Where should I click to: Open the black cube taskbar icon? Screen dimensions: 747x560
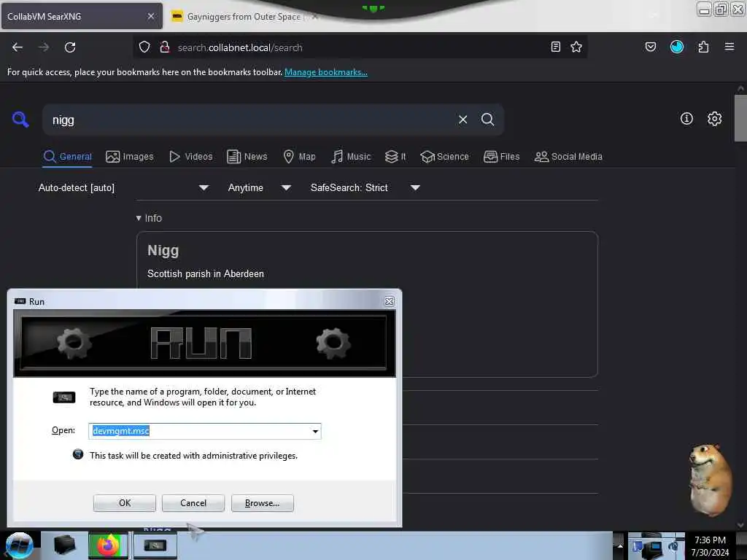pyautogui.click(x=64, y=545)
